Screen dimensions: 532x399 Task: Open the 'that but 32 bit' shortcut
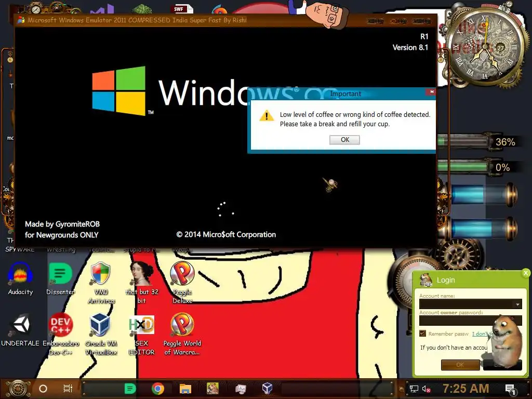142,283
